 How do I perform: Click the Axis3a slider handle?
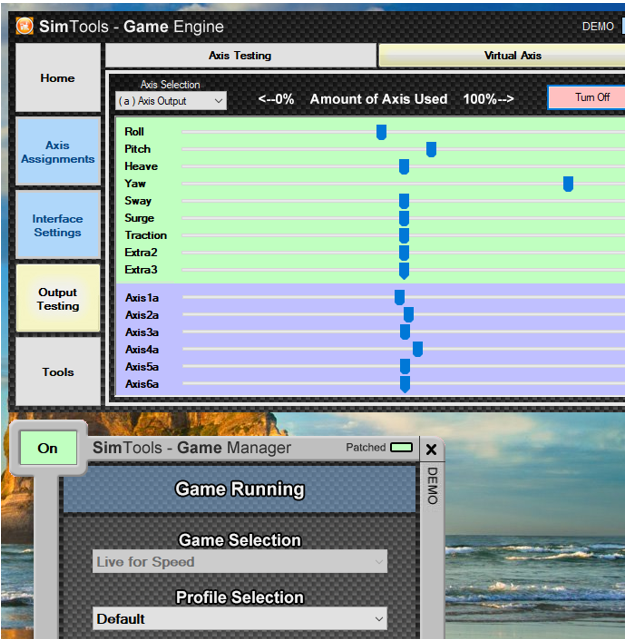(x=405, y=332)
